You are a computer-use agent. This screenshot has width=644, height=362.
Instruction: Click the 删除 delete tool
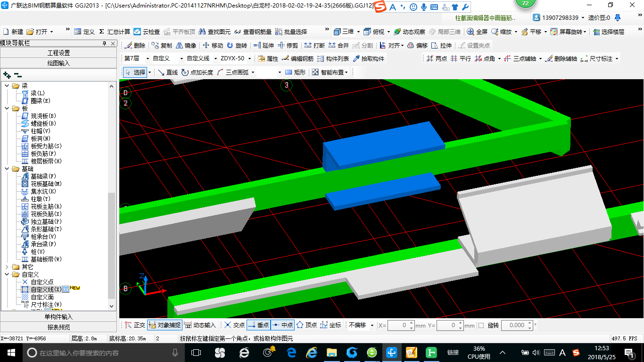[x=135, y=45]
